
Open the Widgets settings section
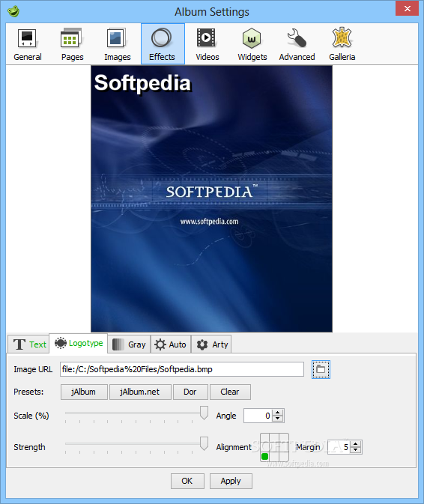pyautogui.click(x=252, y=44)
